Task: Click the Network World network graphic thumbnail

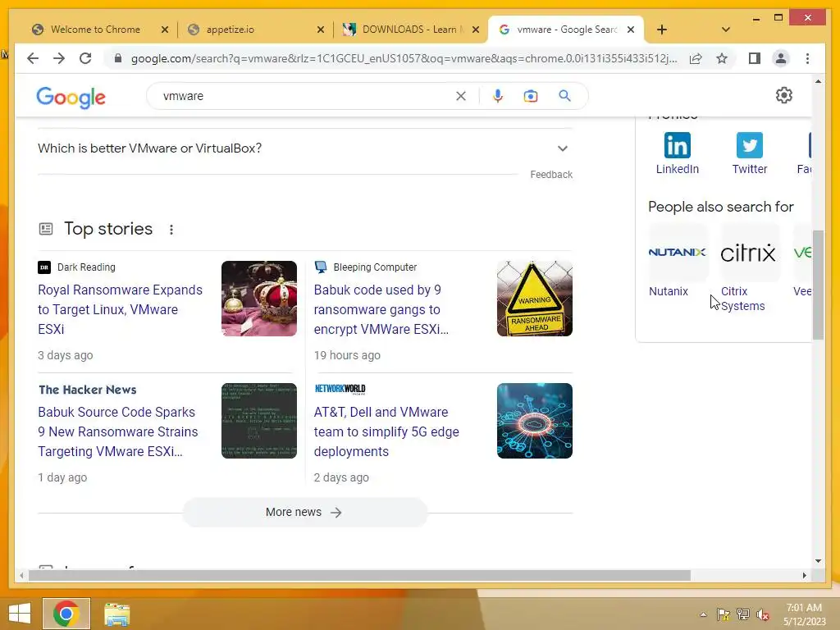Action: click(535, 421)
